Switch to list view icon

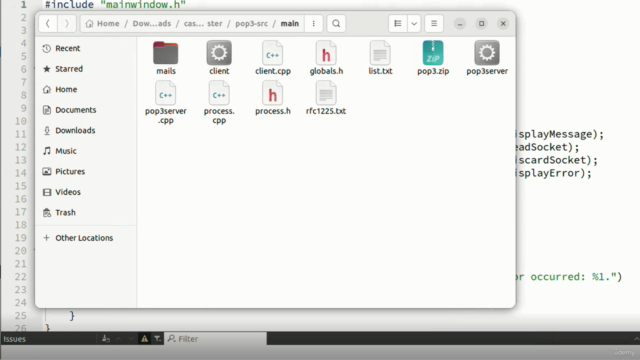pos(398,24)
